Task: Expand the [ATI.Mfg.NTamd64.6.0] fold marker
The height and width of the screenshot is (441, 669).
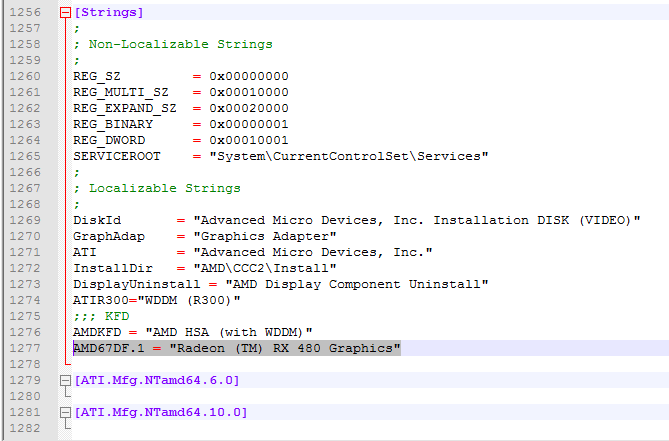Action: [x=65, y=380]
